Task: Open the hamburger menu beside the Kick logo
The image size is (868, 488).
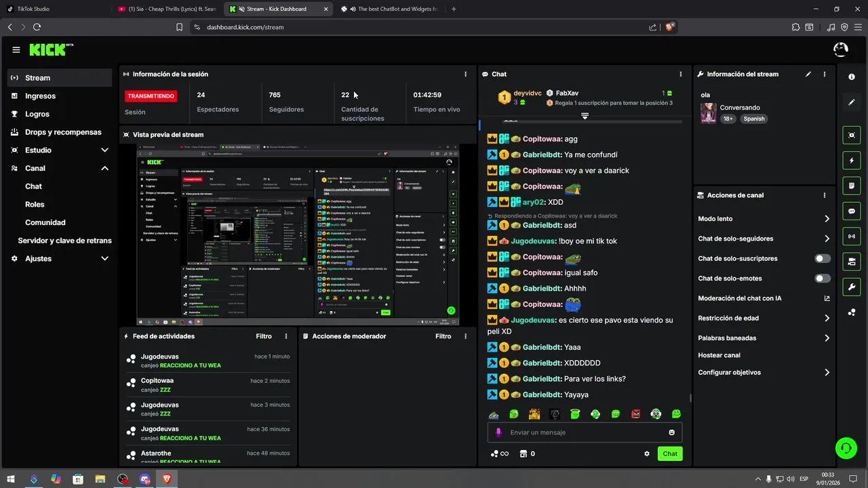Action: (x=16, y=49)
